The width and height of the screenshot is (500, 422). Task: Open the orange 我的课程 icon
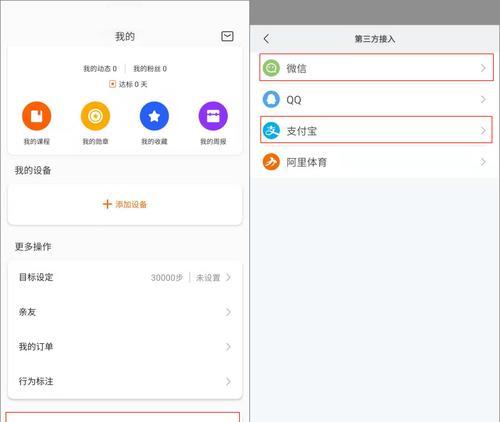(x=36, y=116)
